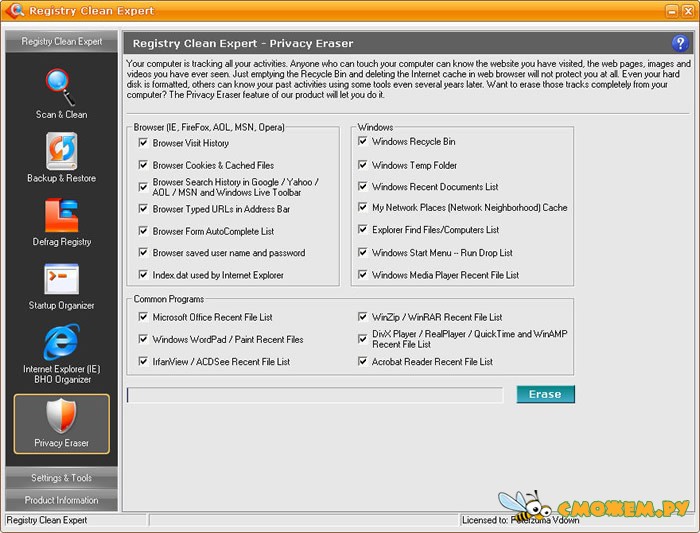The width and height of the screenshot is (700, 533).
Task: Click the erase progress bar
Action: [x=315, y=395]
